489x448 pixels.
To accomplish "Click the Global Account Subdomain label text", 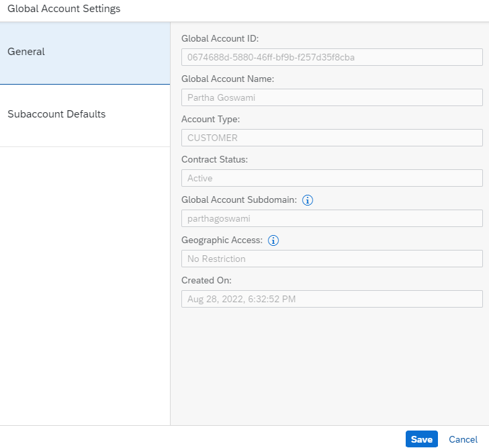I will click(x=239, y=200).
